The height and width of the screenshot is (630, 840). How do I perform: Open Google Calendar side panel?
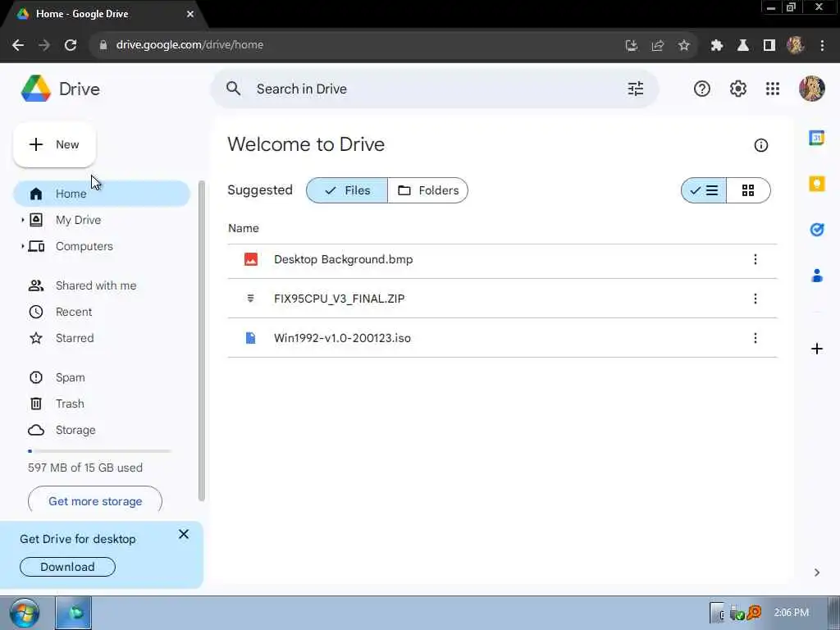click(816, 138)
